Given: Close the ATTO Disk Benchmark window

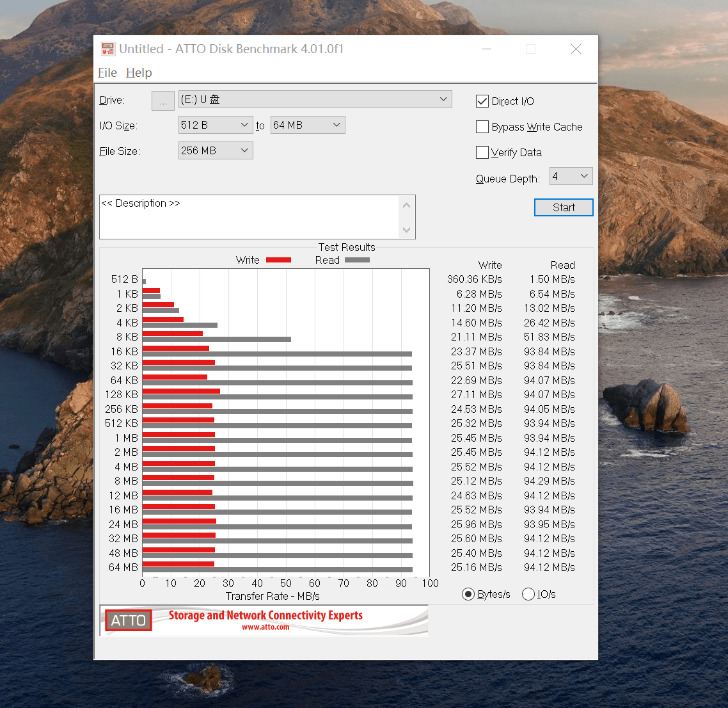Looking at the screenshot, I should pos(576,49).
